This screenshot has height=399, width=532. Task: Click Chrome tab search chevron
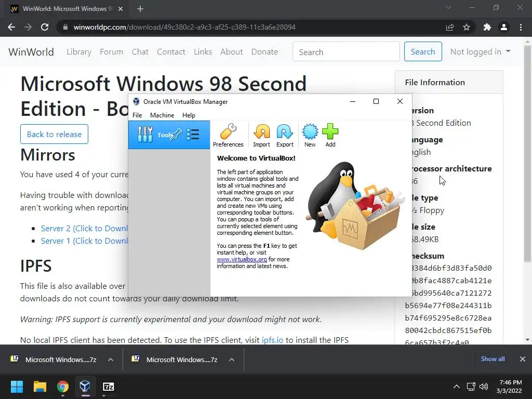448,7
